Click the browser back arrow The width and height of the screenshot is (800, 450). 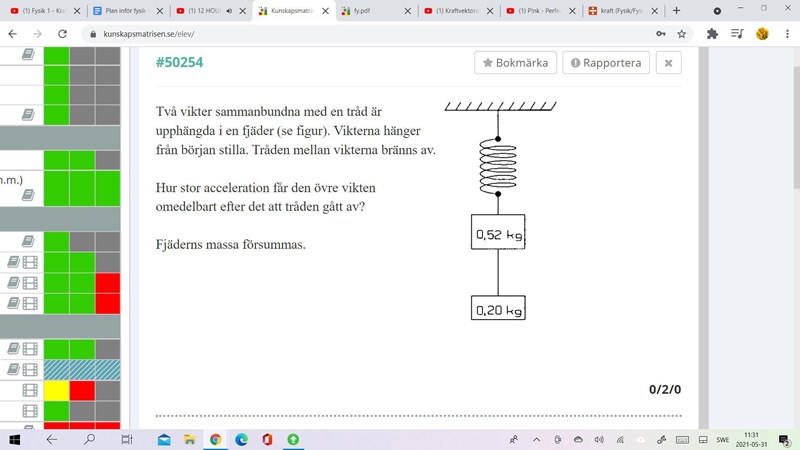12,33
